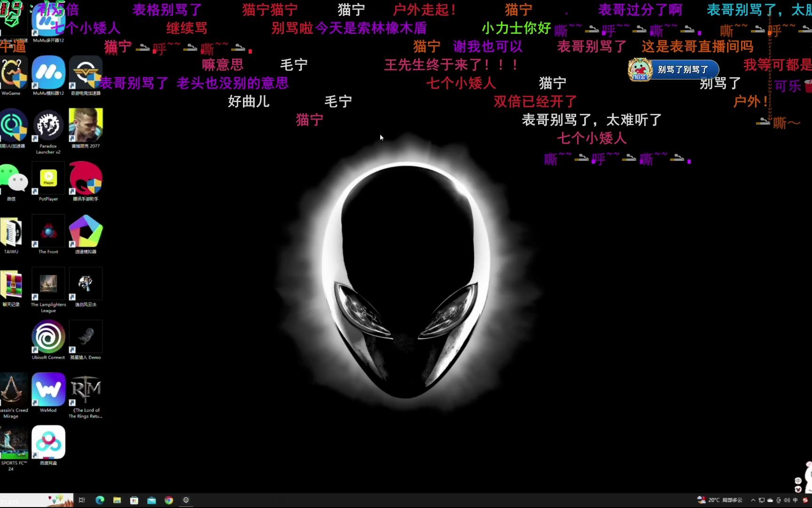Open the 逍遥模拟器 emulator icon
Screen dimensions: 812x508
pos(86,235)
